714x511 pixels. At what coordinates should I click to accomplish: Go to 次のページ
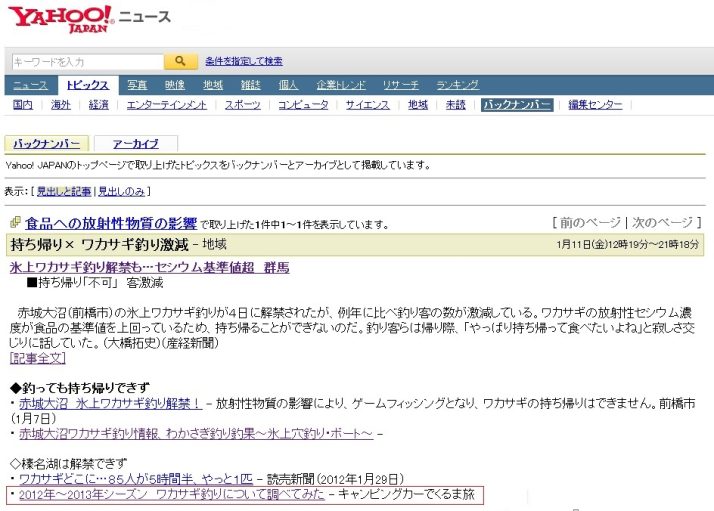(x=662, y=222)
